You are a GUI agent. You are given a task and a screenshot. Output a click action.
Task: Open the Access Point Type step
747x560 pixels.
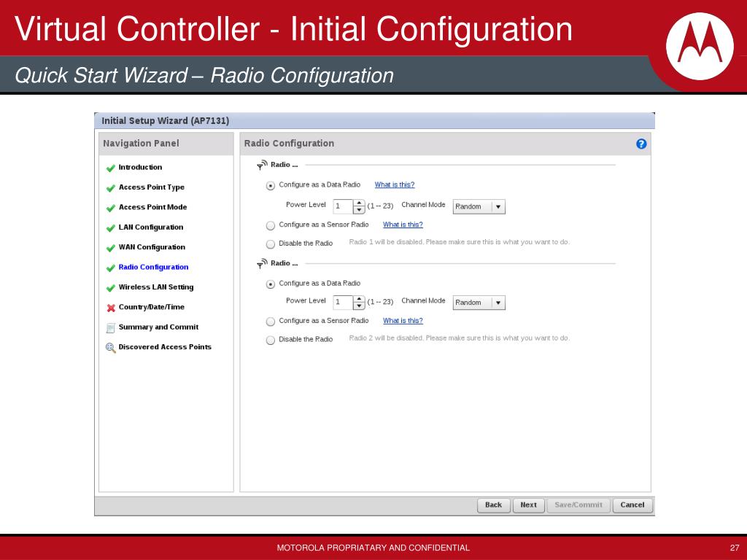click(x=152, y=187)
